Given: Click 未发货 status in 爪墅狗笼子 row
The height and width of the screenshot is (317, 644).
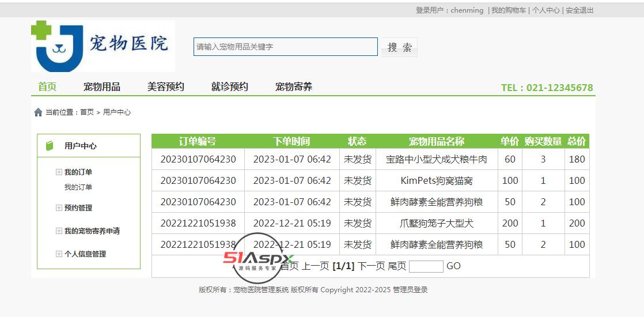Looking at the screenshot, I should click(x=357, y=223).
